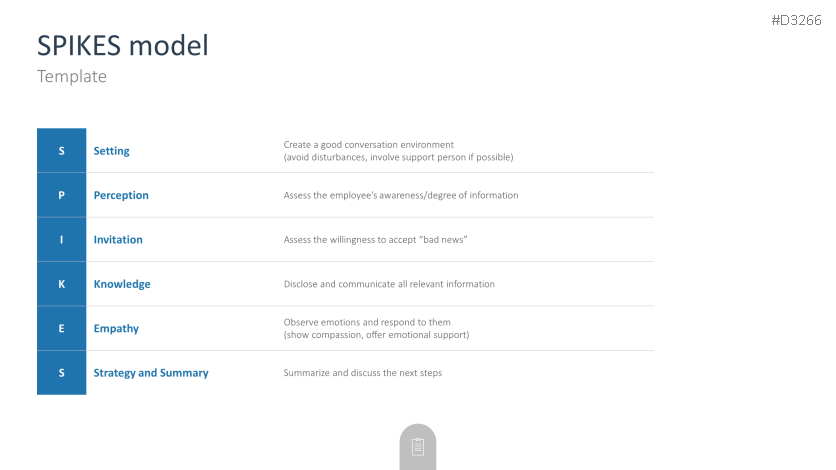The image size is (836, 470).
Task: Click the #D3266 slide code label
Action: coord(796,20)
